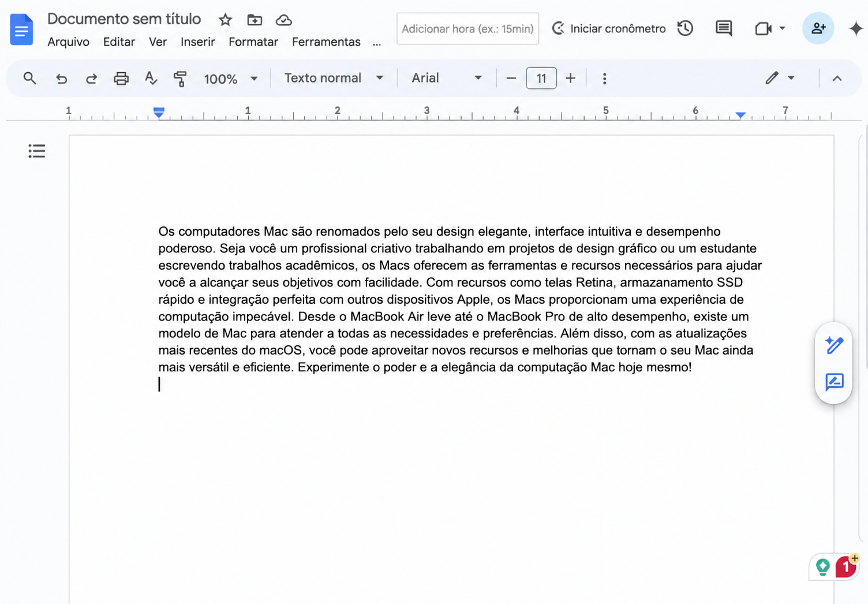Click the word 'MacBook Air' in paragraph
This screenshot has width=868, height=604.
click(387, 316)
